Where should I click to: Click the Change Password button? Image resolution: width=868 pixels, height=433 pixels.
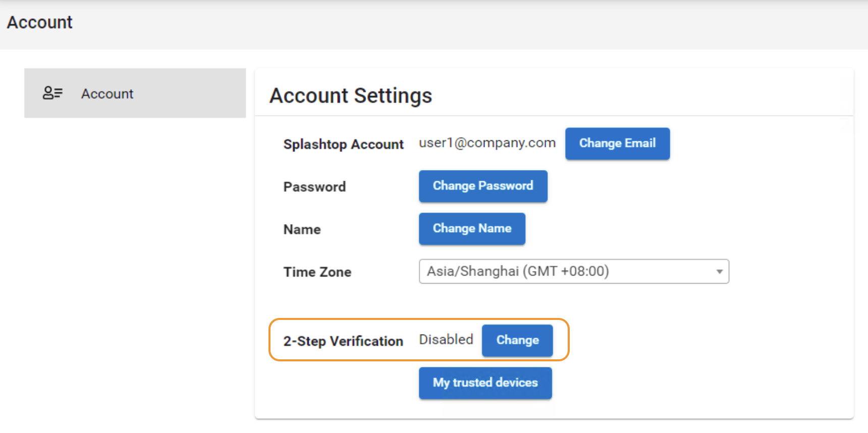click(483, 186)
